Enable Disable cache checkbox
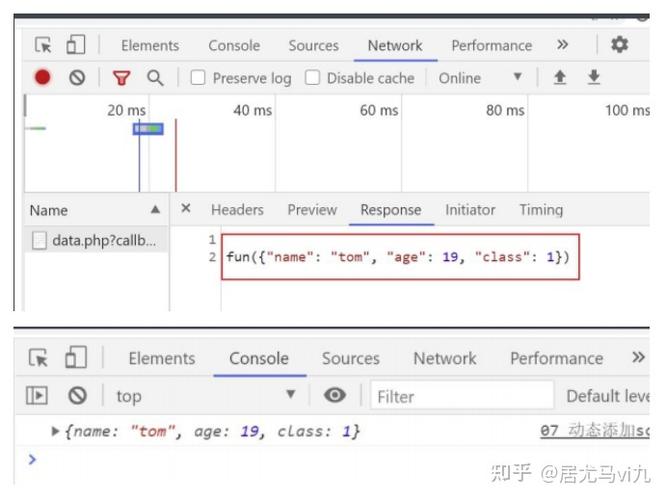This screenshot has height=500, width=667. tap(312, 78)
